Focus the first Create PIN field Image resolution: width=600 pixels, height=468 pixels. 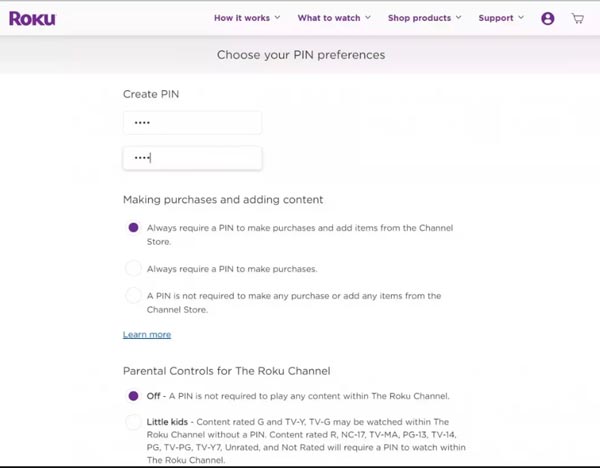point(192,123)
